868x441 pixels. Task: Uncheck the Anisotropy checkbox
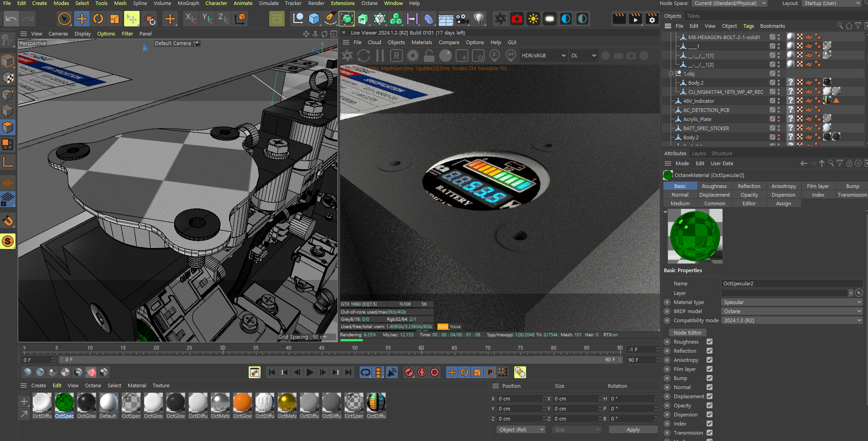tap(709, 360)
